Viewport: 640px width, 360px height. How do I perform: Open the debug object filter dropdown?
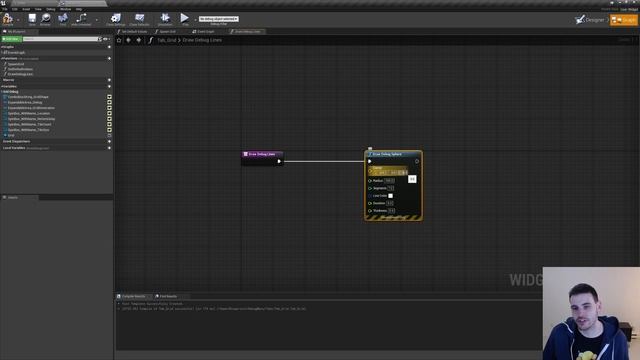click(x=219, y=19)
